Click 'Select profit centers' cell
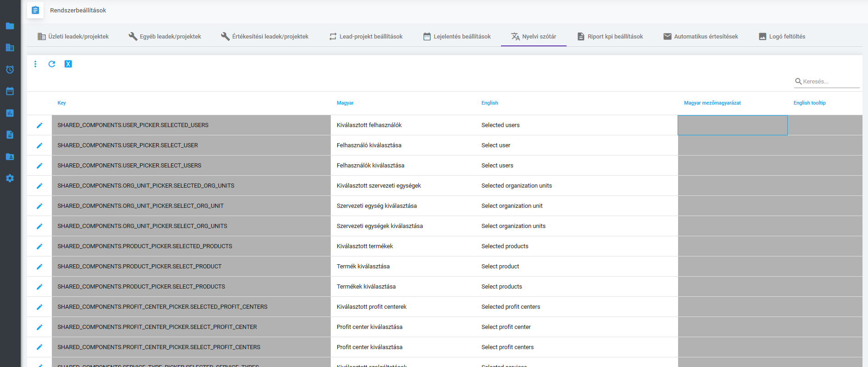This screenshot has height=367, width=868. coord(577,347)
